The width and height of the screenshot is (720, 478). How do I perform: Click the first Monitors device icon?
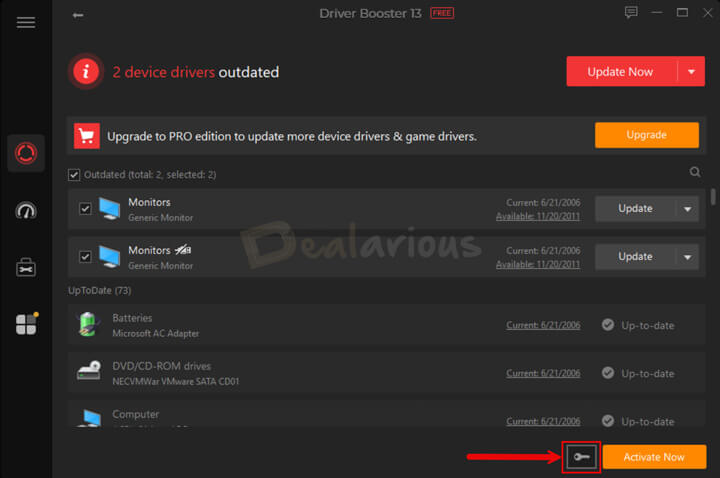[109, 209]
